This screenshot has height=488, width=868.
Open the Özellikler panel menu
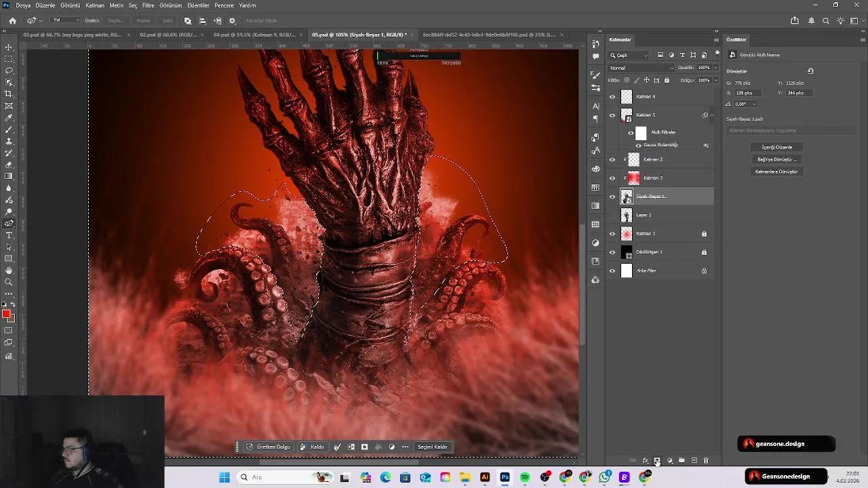click(863, 40)
